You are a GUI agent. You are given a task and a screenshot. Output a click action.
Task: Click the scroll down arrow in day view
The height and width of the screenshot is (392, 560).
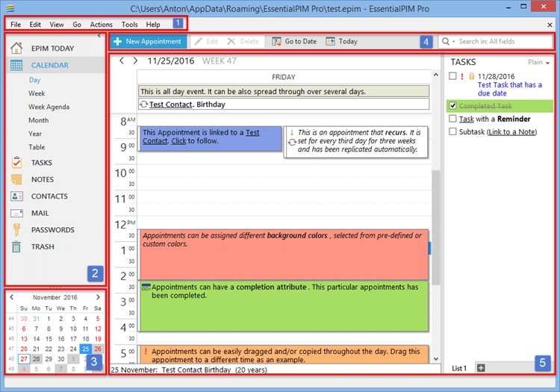436,358
